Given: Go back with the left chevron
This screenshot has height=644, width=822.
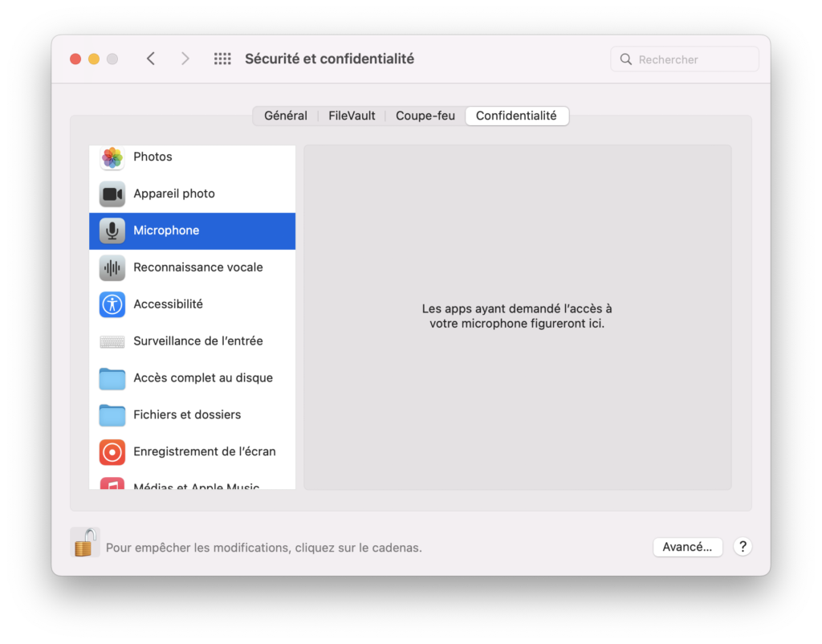Looking at the screenshot, I should click(x=151, y=59).
